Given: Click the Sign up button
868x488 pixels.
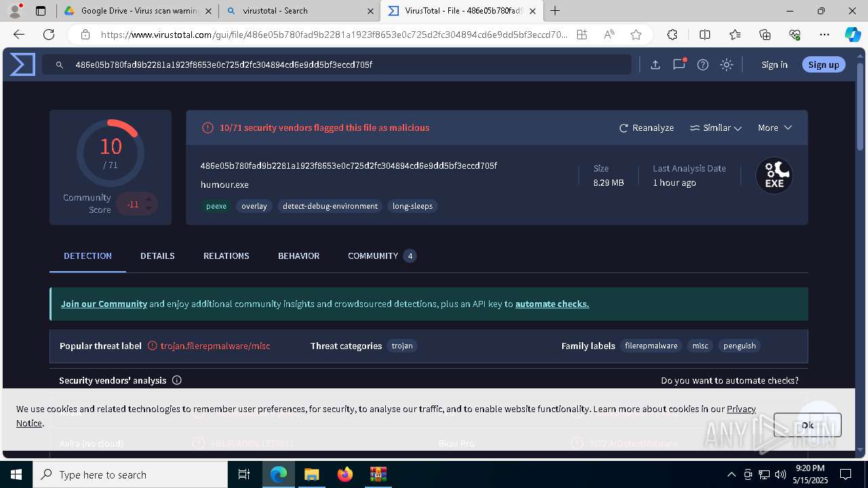Looking at the screenshot, I should click(824, 65).
